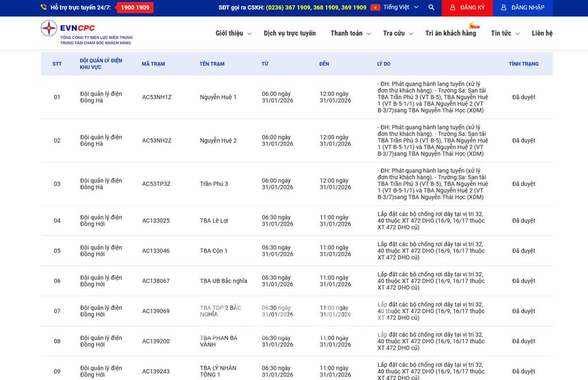588x380 pixels.
Task: Expand the Thanh toán menu
Action: click(350, 33)
